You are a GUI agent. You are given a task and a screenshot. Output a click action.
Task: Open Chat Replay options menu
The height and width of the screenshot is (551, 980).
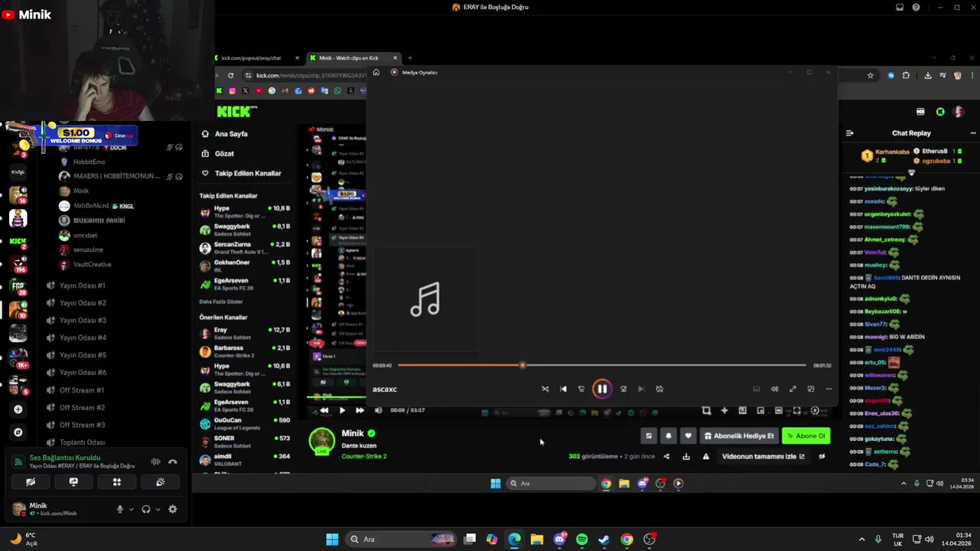[x=973, y=133]
